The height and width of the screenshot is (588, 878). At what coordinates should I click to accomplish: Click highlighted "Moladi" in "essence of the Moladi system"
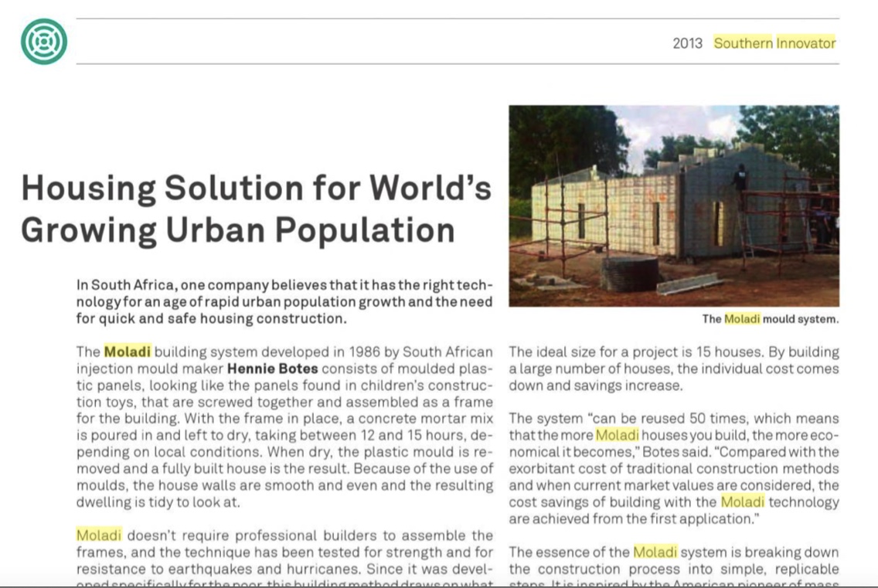[655, 552]
